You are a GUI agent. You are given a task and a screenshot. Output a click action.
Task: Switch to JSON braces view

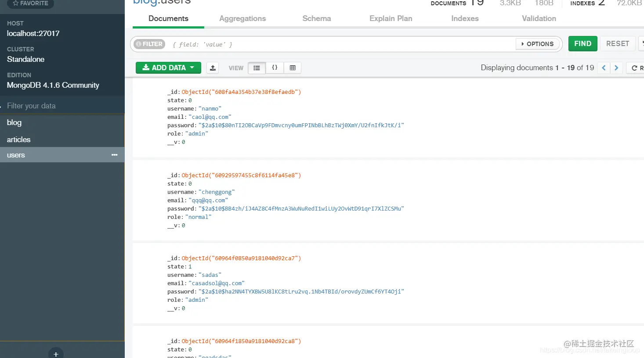(x=275, y=68)
